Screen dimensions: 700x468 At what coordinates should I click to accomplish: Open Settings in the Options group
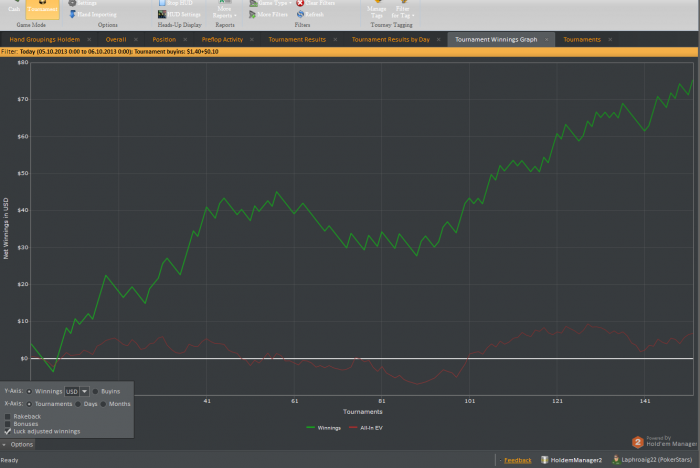point(83,3)
